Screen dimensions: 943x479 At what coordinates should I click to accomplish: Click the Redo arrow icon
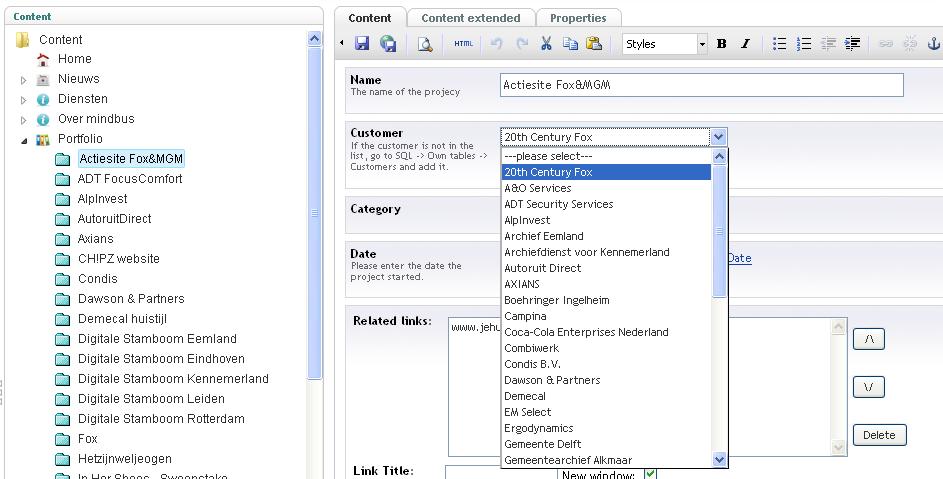click(522, 43)
